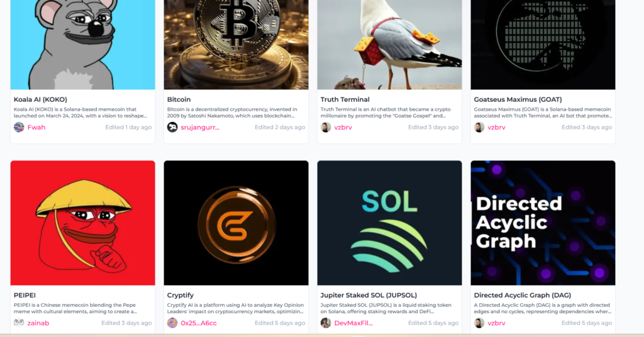Open Jupiter Staked SOL (JUPSOL) title
This screenshot has width=644, height=337.
tap(369, 295)
